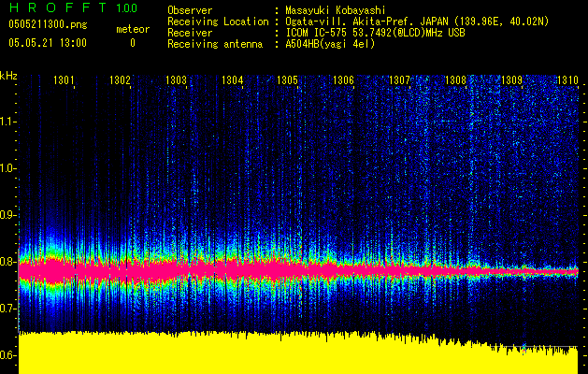Click the Observer field label
Image resolution: width=588 pixels, height=374 pixels.
tap(190, 10)
